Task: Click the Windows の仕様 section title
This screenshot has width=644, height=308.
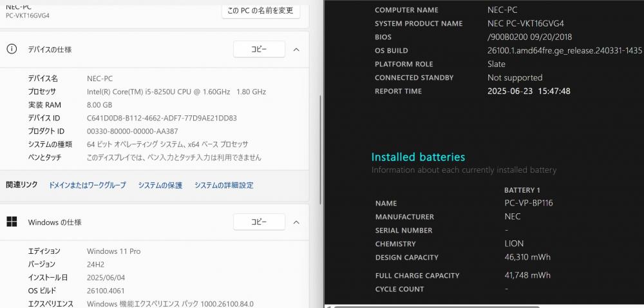Action: 55,222
